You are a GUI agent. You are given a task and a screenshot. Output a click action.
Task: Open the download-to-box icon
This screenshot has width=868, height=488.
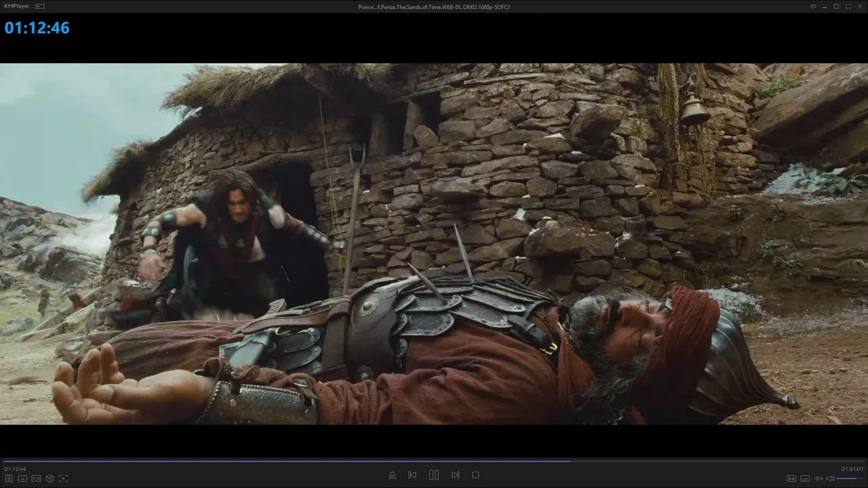click(x=22, y=479)
